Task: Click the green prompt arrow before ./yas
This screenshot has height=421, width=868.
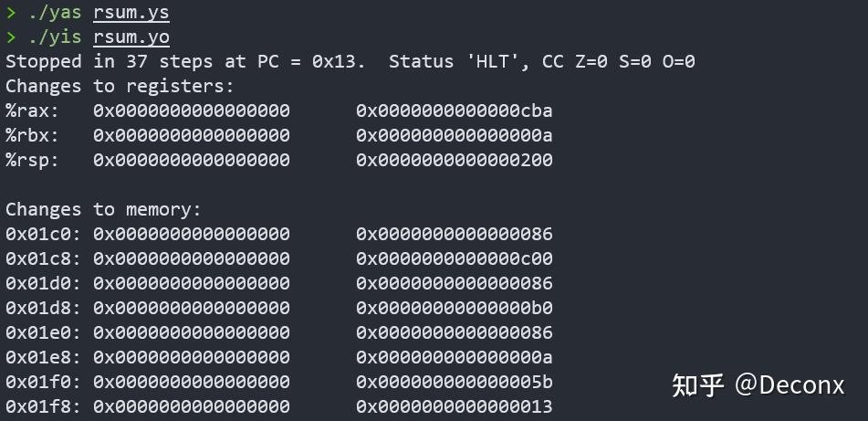Action: tap(10, 13)
